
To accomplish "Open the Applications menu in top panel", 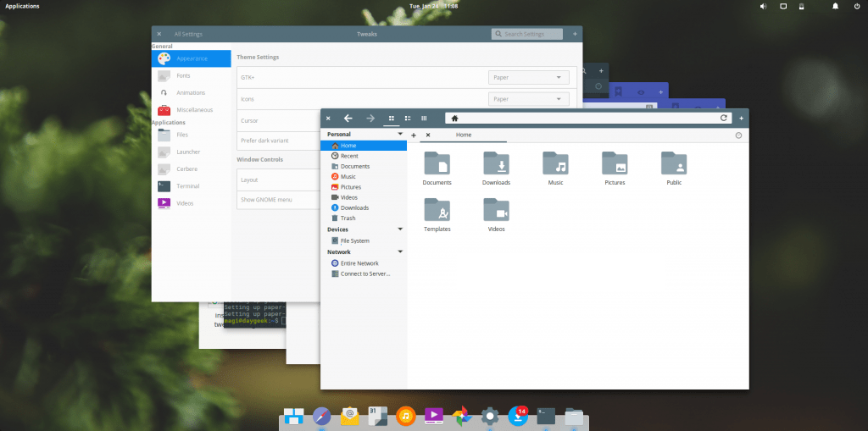I will tap(22, 6).
